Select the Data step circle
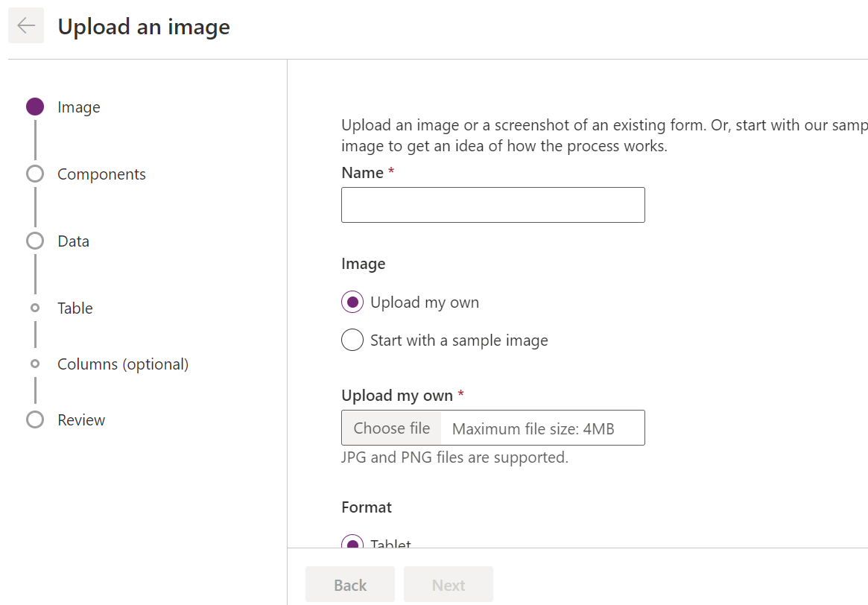Image resolution: width=868 pixels, height=605 pixels. 35,241
